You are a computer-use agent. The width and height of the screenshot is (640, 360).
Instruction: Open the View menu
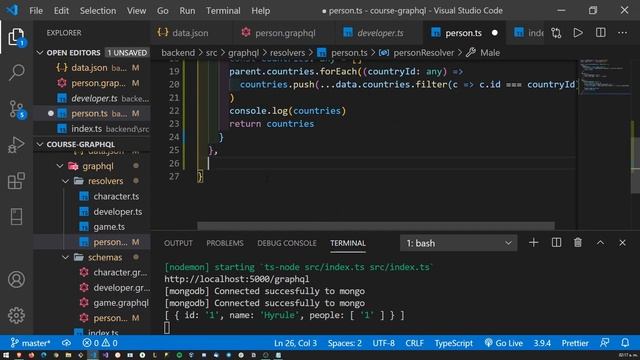coord(136,11)
